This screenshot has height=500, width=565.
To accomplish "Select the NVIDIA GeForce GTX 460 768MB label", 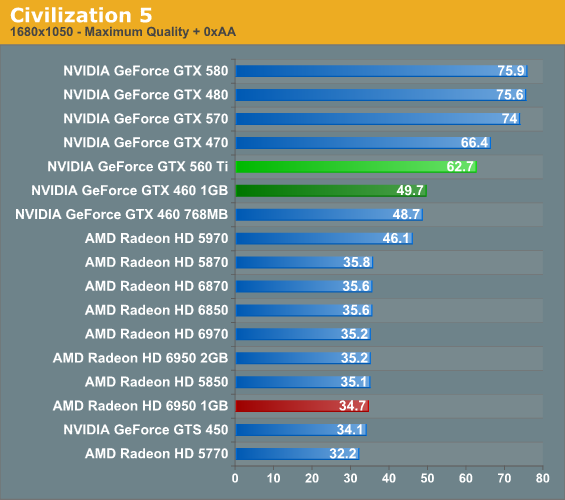I will point(122,215).
